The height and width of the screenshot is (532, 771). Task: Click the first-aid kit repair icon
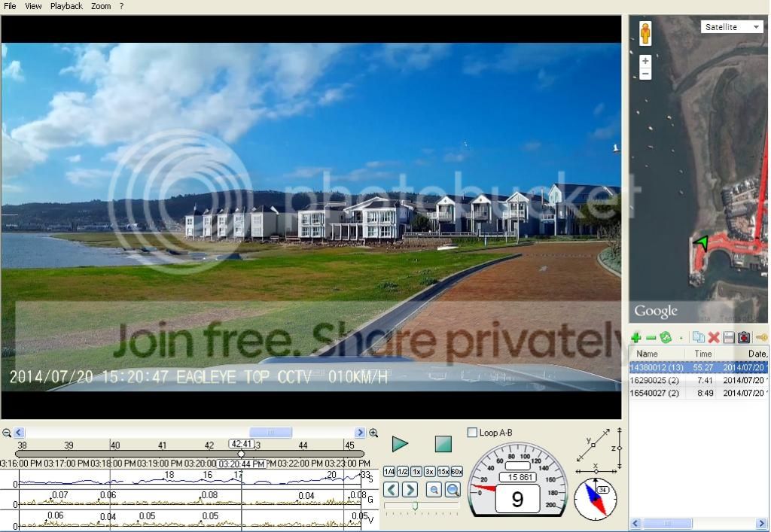[x=744, y=337]
